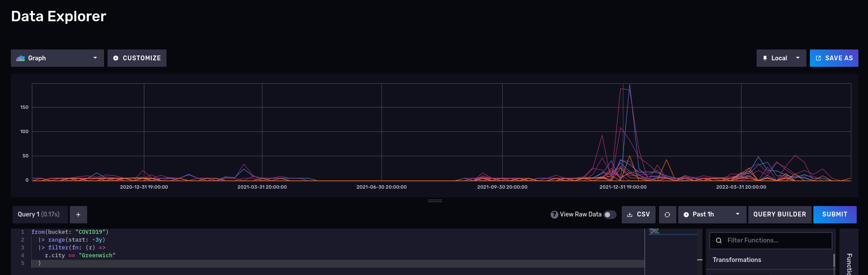Click the resize handle between graph and editor
The width and height of the screenshot is (868, 275).
[434, 201]
